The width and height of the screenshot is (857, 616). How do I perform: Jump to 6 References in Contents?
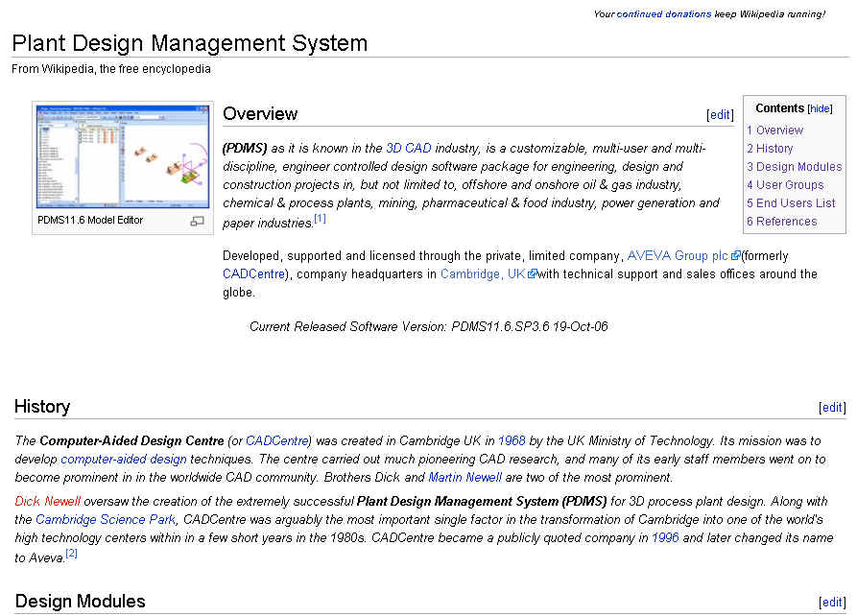click(x=781, y=222)
